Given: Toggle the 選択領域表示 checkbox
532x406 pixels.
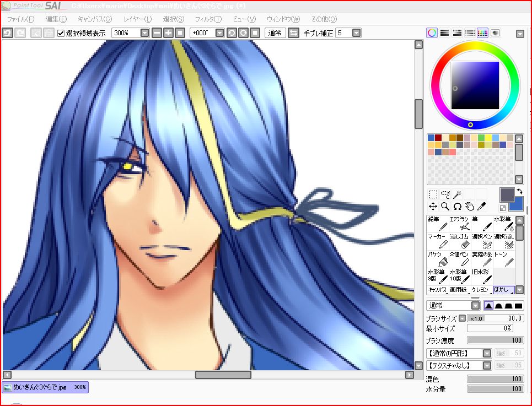Looking at the screenshot, I should coord(61,33).
